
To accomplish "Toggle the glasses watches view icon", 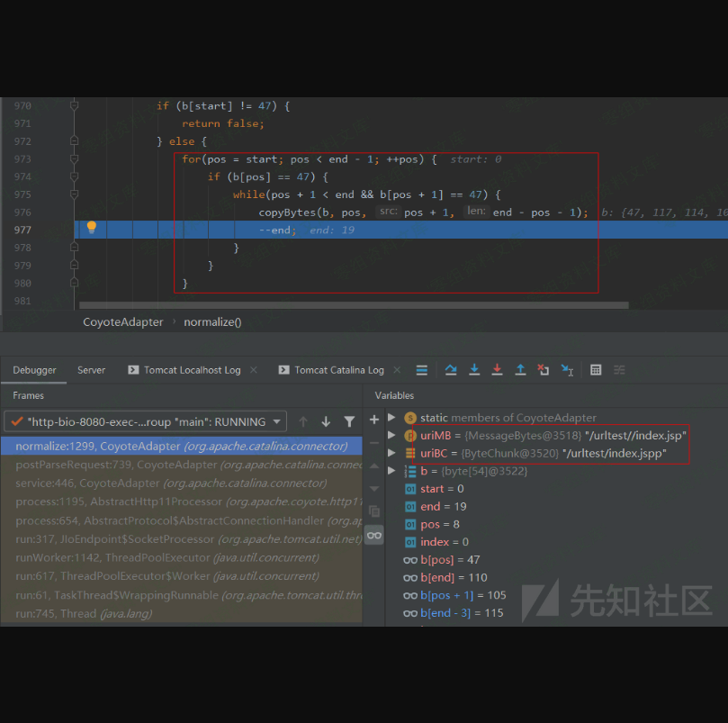I will [x=374, y=535].
